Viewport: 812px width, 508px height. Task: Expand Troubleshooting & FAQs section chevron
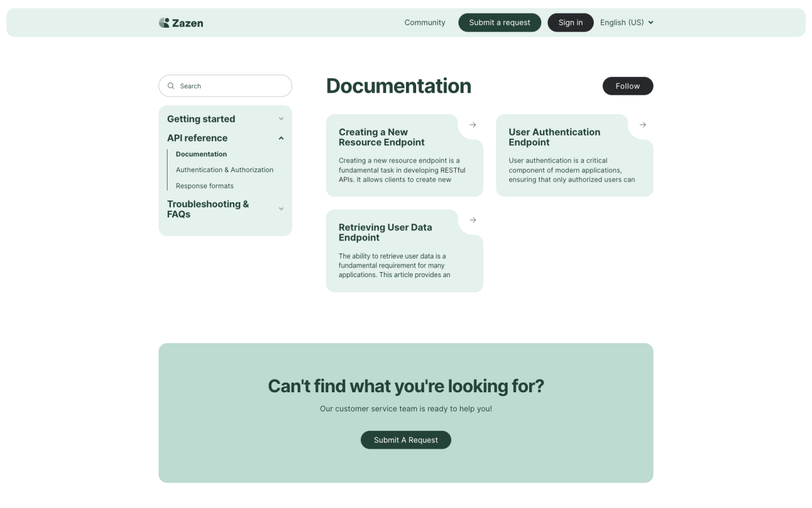pos(281,209)
